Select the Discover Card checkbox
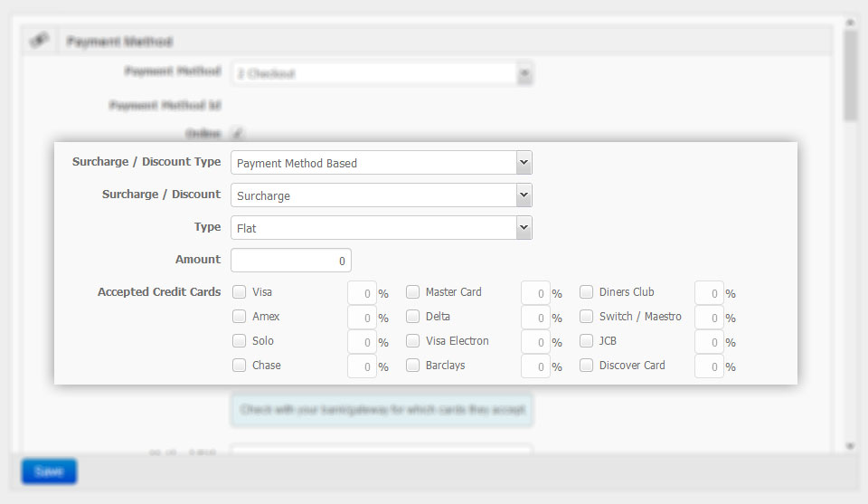The image size is (868, 504). [586, 366]
